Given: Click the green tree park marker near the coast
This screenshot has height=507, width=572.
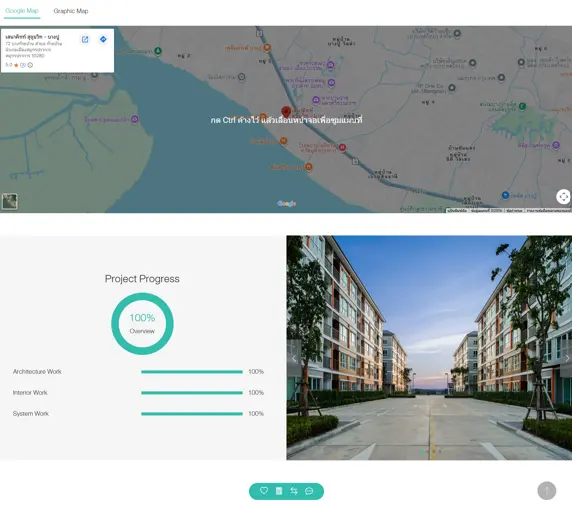Looking at the screenshot, I should click(158, 51).
